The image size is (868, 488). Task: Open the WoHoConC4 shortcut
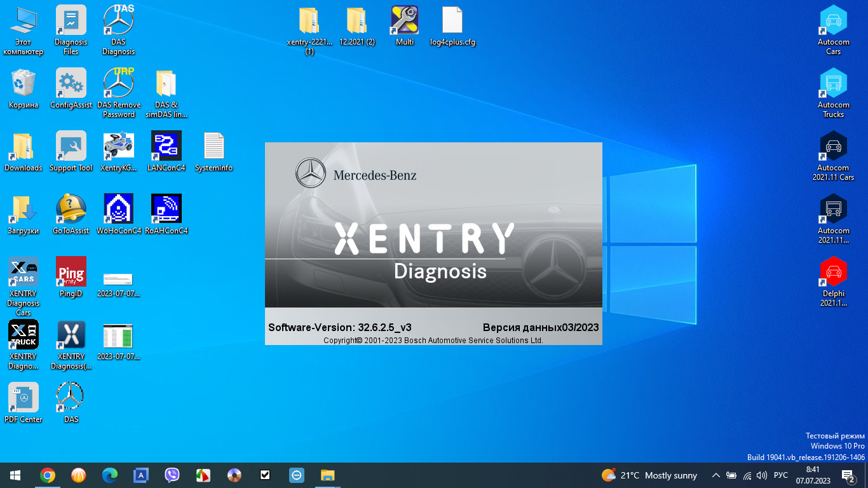[118, 213]
